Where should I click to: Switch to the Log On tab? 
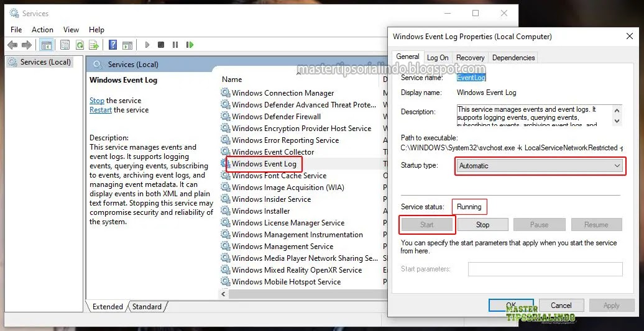438,58
